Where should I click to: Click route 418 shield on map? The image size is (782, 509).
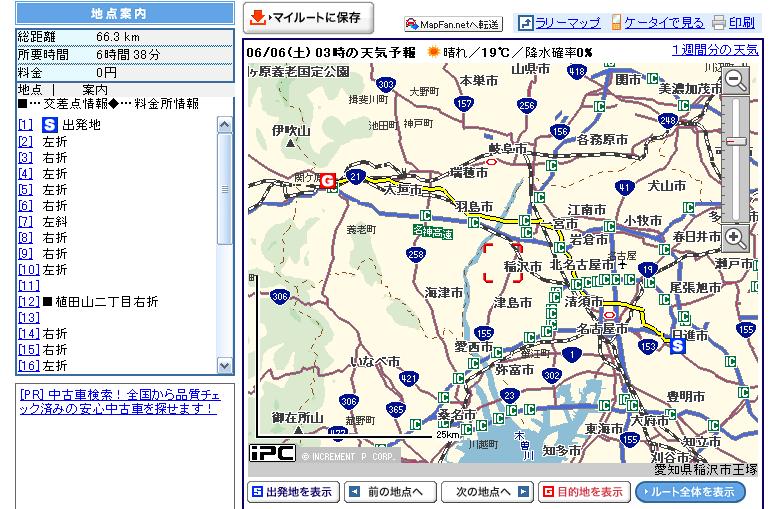tap(577, 72)
